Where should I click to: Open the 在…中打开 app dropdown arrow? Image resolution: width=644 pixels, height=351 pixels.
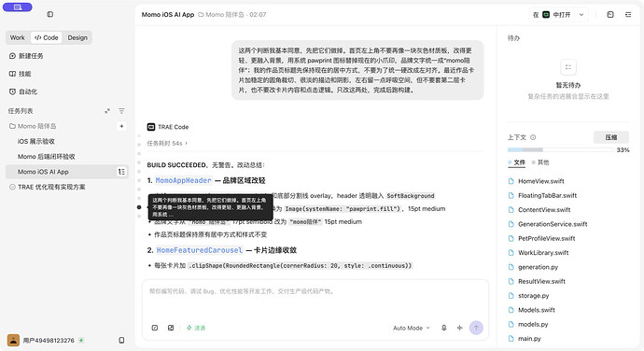click(581, 15)
